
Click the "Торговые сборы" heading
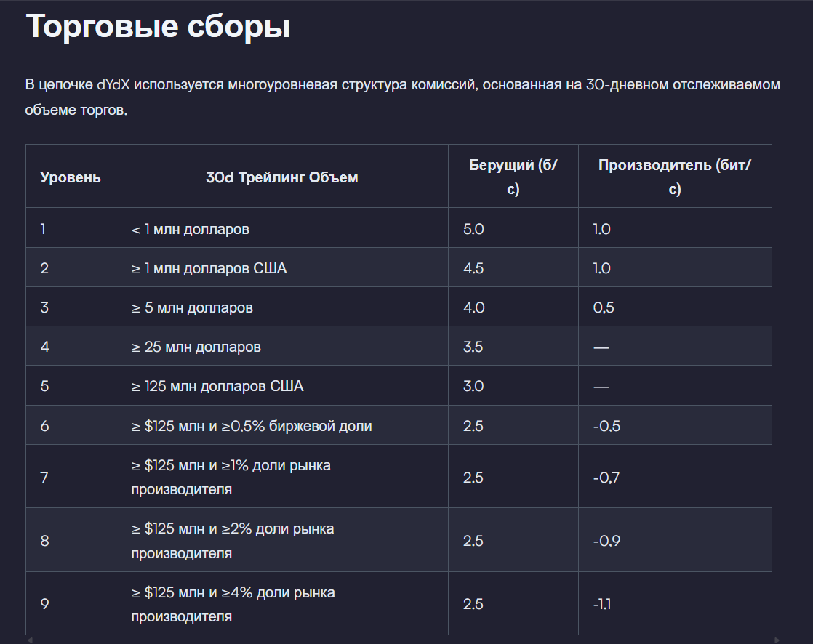click(x=158, y=27)
